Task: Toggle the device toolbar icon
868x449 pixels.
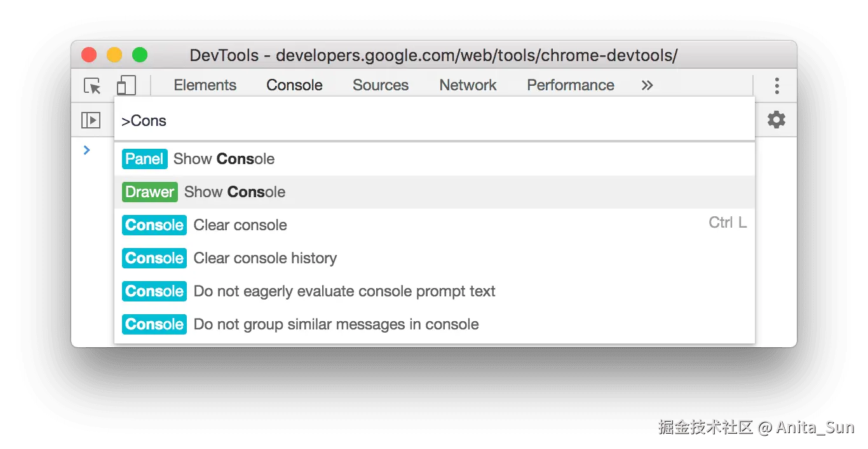Action: (x=126, y=86)
